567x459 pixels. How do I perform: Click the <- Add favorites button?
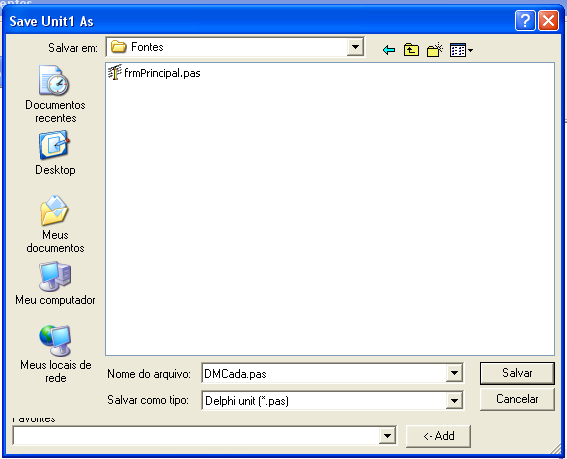438,436
